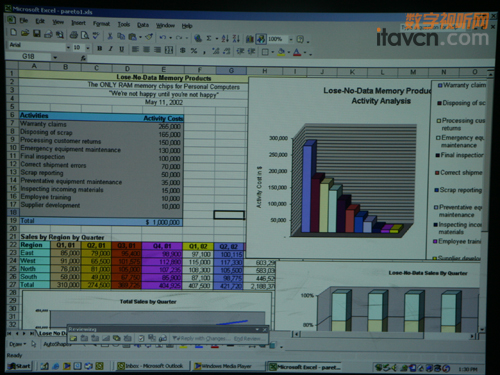Apply Currency Style dollar icon
This screenshot has width=500, height=375.
click(183, 50)
